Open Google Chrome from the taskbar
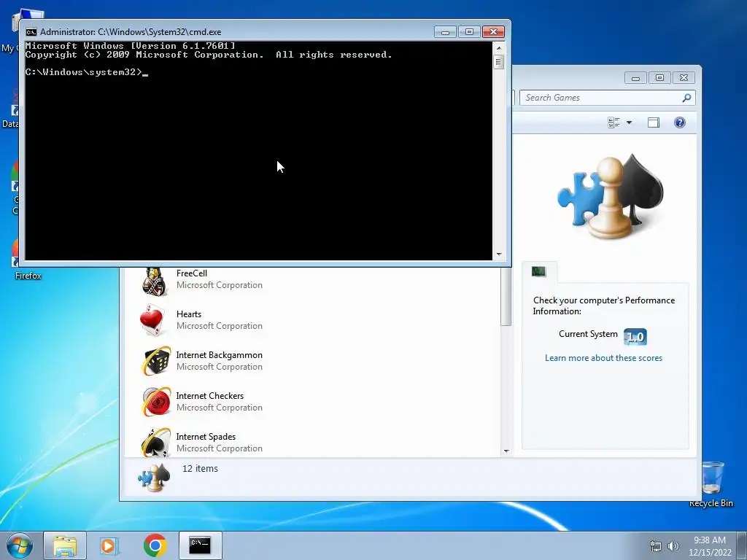The image size is (747, 560). coord(155,545)
